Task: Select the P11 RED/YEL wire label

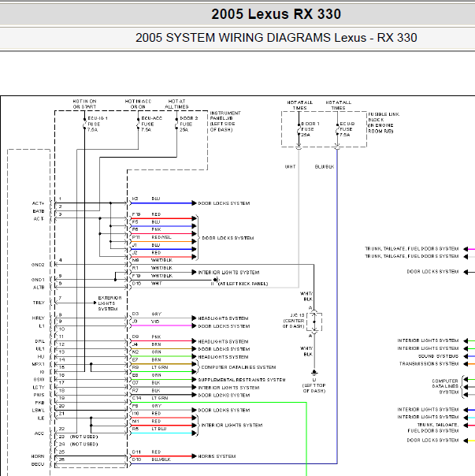Action: click(x=151, y=237)
